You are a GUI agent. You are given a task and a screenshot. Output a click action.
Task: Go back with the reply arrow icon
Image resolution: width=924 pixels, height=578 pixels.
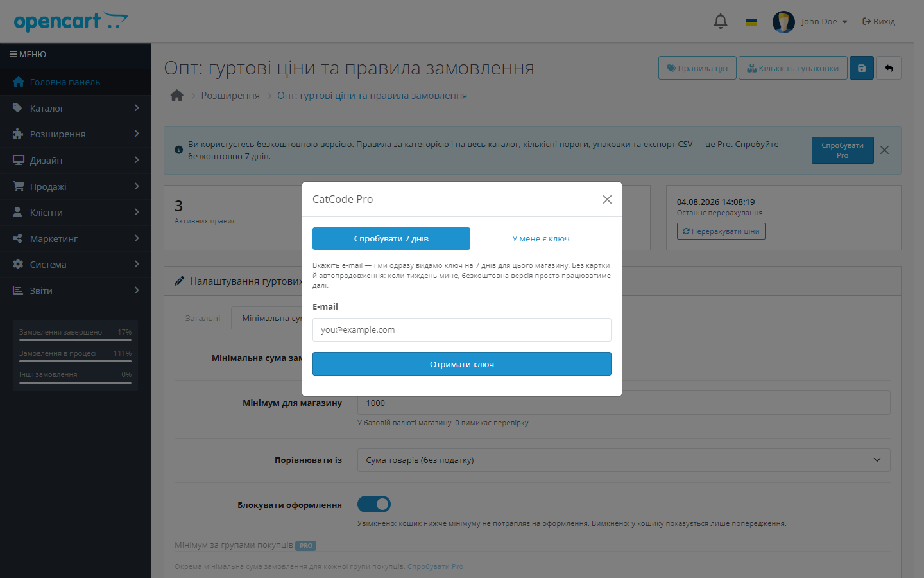tap(889, 68)
